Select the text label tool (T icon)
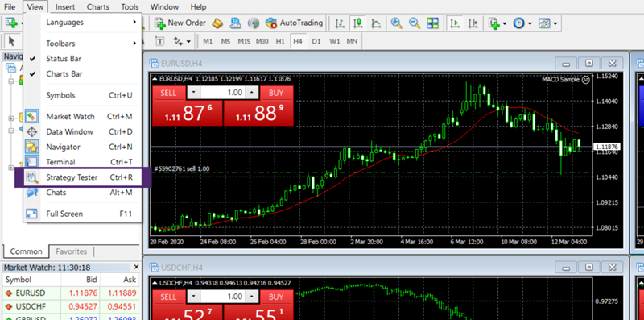Screen dimensions: 644x320 click(x=159, y=41)
